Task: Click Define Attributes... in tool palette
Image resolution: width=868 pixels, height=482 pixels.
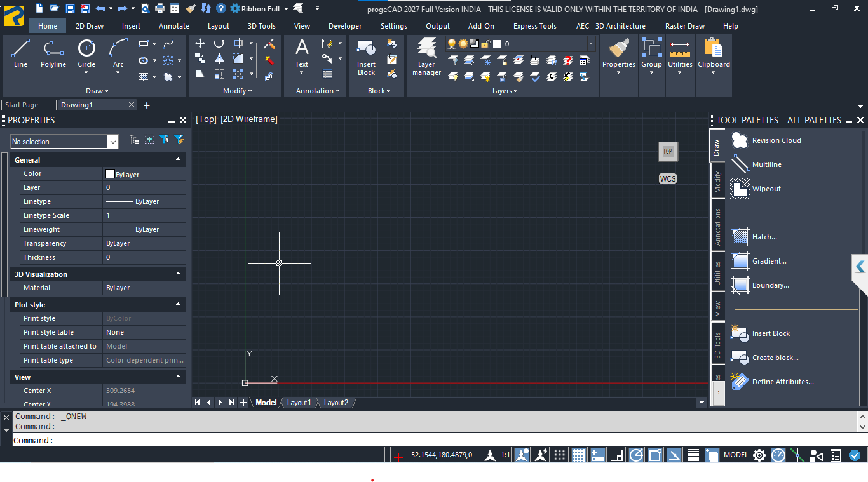Action: click(x=772, y=382)
